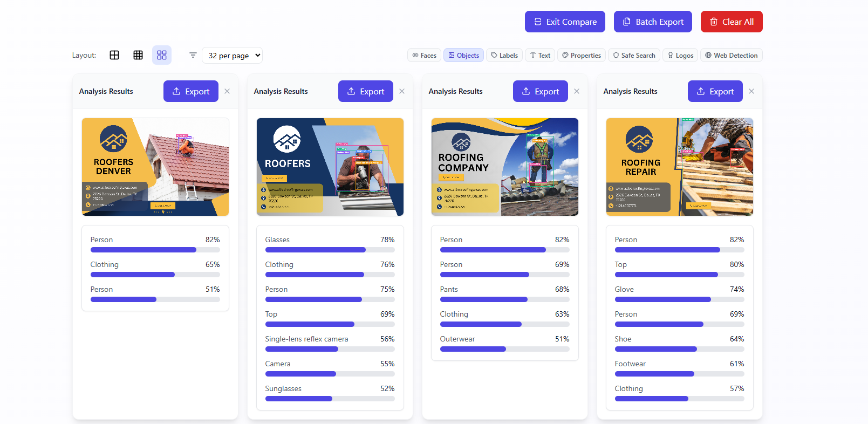Screen dimensions: 868x424
Task: Click the Batch Export button
Action: [x=653, y=22]
